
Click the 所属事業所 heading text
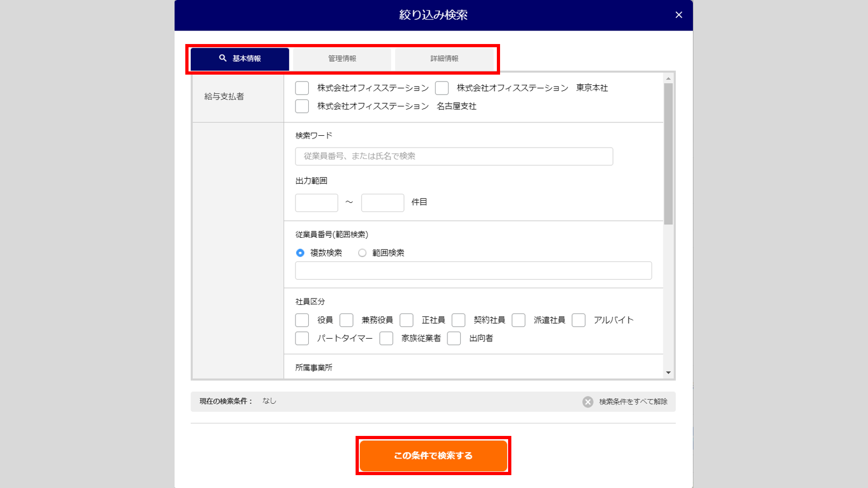[314, 368]
